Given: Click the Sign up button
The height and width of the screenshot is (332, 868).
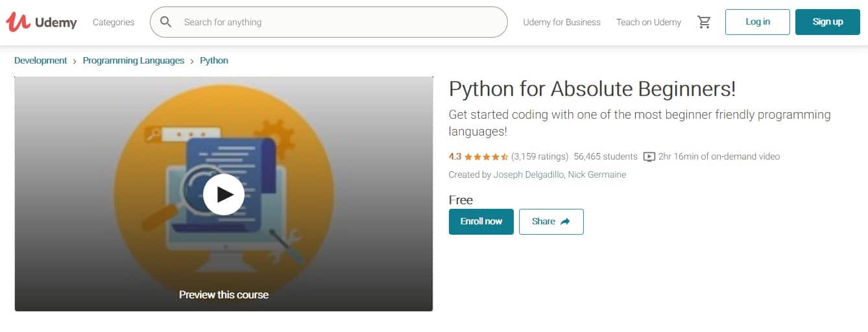Looking at the screenshot, I should (828, 22).
